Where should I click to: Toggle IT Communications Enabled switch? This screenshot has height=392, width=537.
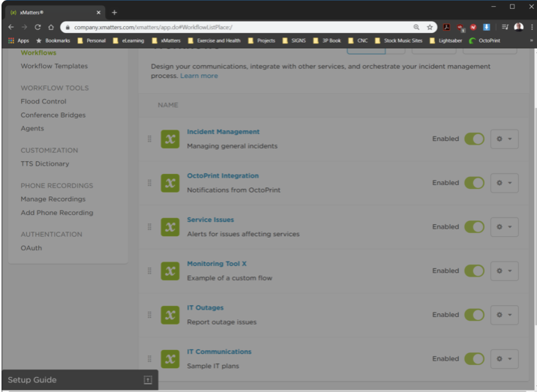click(474, 359)
